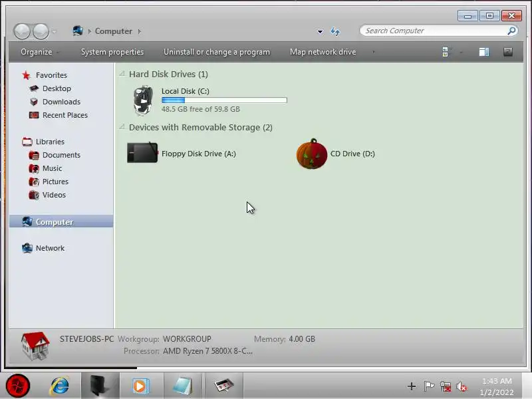
Task: Click the Pictures library icon
Action: click(34, 182)
